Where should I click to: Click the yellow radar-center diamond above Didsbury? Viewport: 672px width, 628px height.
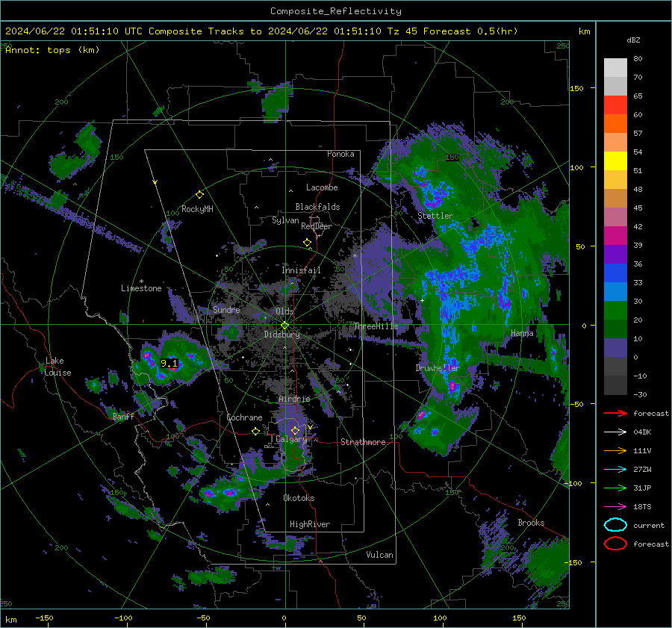point(284,325)
